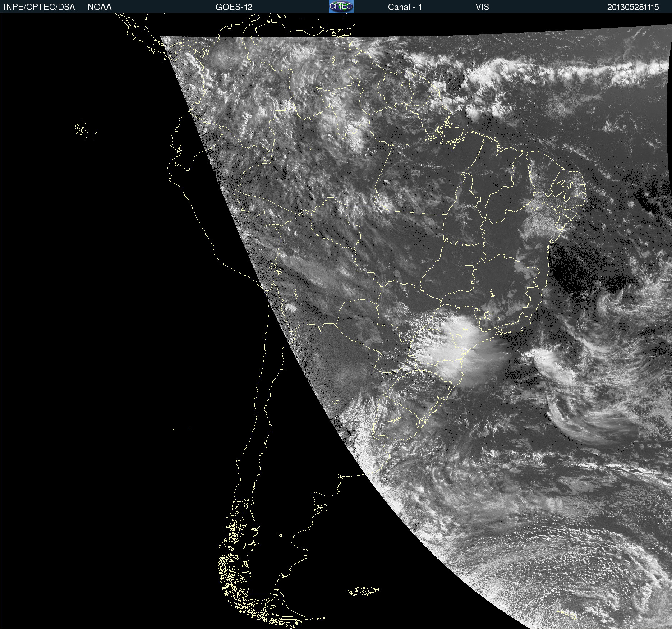The height and width of the screenshot is (629, 672).
Task: Click the Canal - 1 channel label
Action: pos(405,7)
